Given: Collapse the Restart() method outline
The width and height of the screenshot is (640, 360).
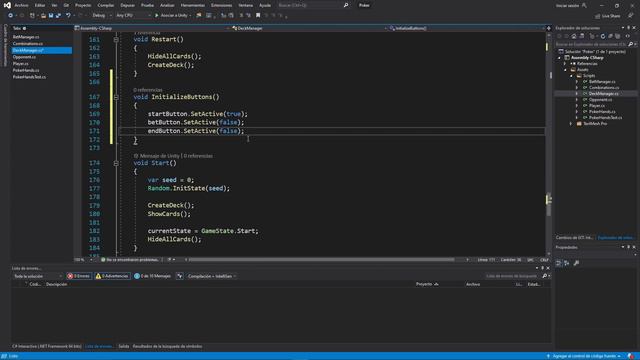Looking at the screenshot, I should coord(116,40).
